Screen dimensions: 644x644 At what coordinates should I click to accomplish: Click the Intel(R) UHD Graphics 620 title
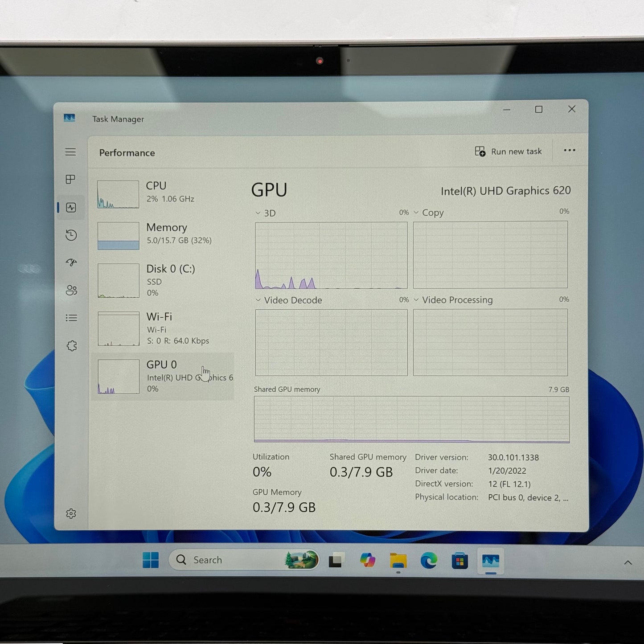click(x=505, y=191)
